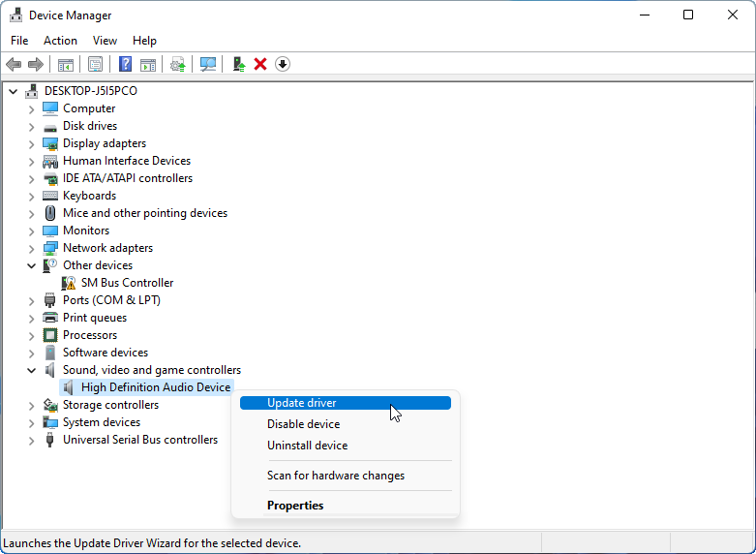This screenshot has height=554, width=756.
Task: Choose Disable device from context menu
Action: point(346,423)
